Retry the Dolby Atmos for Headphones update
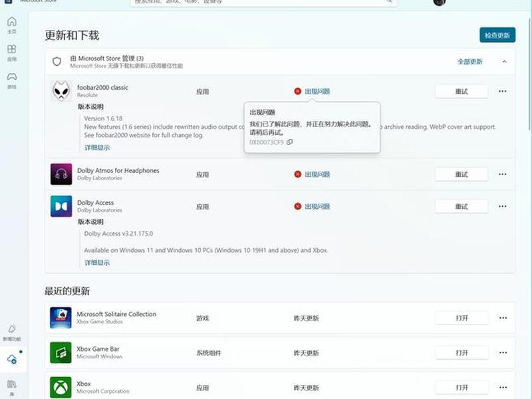The width and height of the screenshot is (532, 399). point(462,174)
